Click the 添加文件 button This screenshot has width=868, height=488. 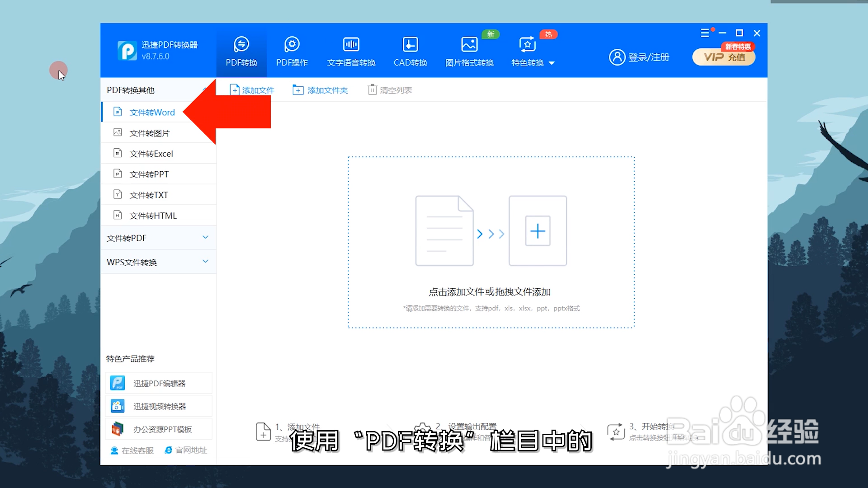click(x=252, y=90)
